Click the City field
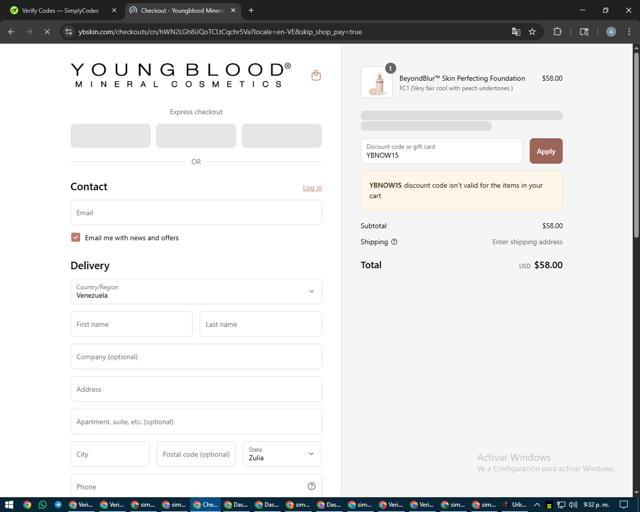This screenshot has height=512, width=640. [x=110, y=454]
